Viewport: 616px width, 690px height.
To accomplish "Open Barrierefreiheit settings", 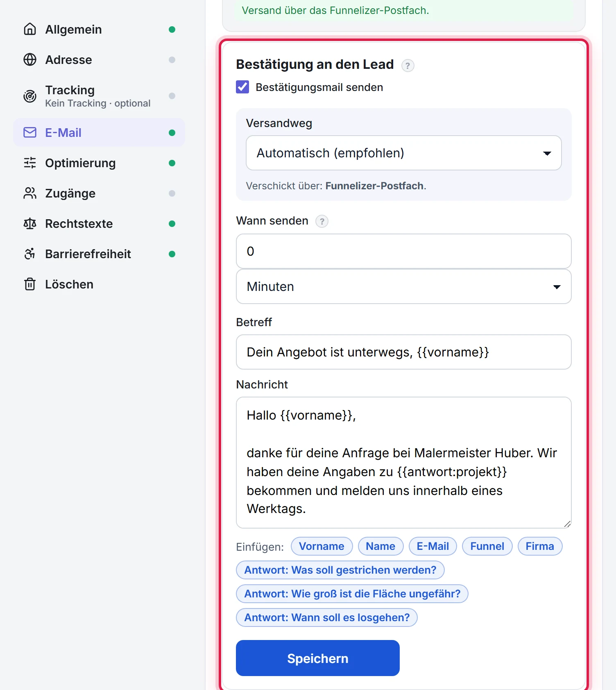I will coord(99,254).
